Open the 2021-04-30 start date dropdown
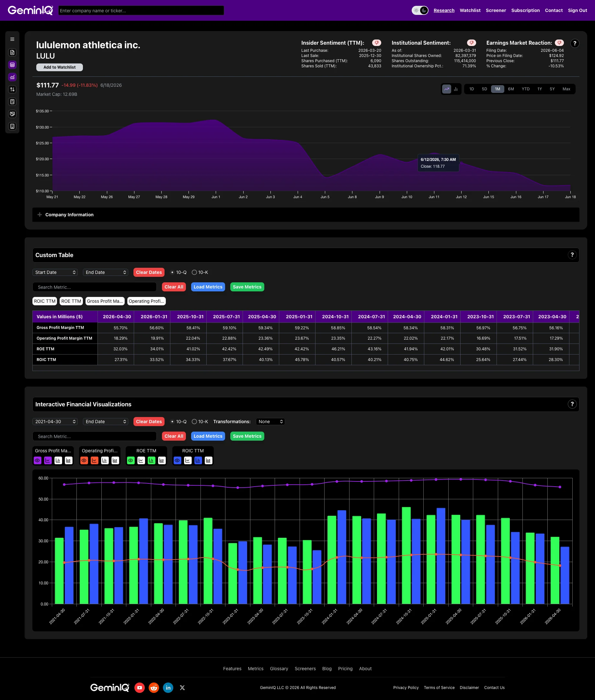Screen dimensions: 595x700 pos(55,422)
